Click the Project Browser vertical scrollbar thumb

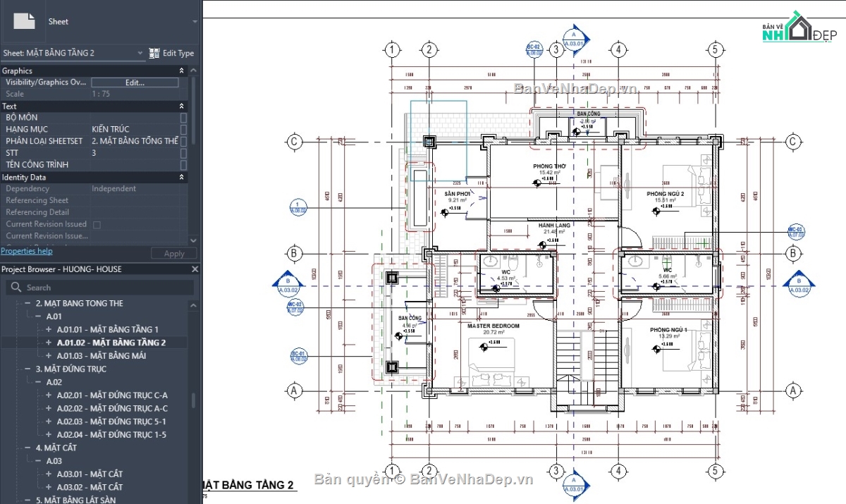coord(194,400)
